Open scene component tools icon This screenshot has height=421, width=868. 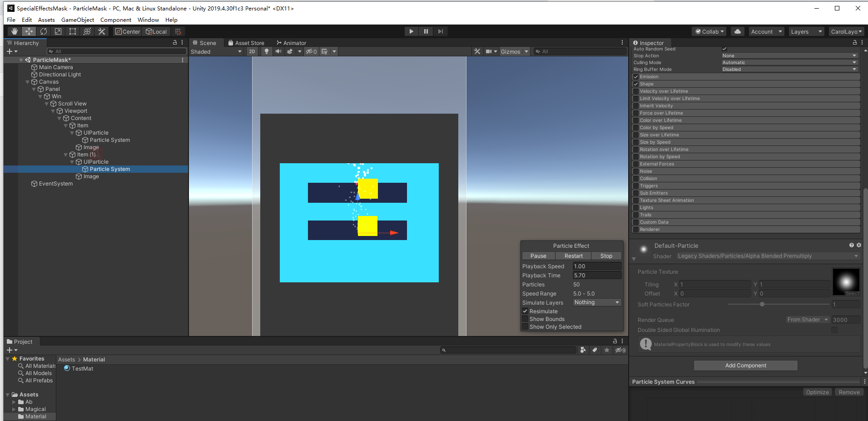point(477,51)
